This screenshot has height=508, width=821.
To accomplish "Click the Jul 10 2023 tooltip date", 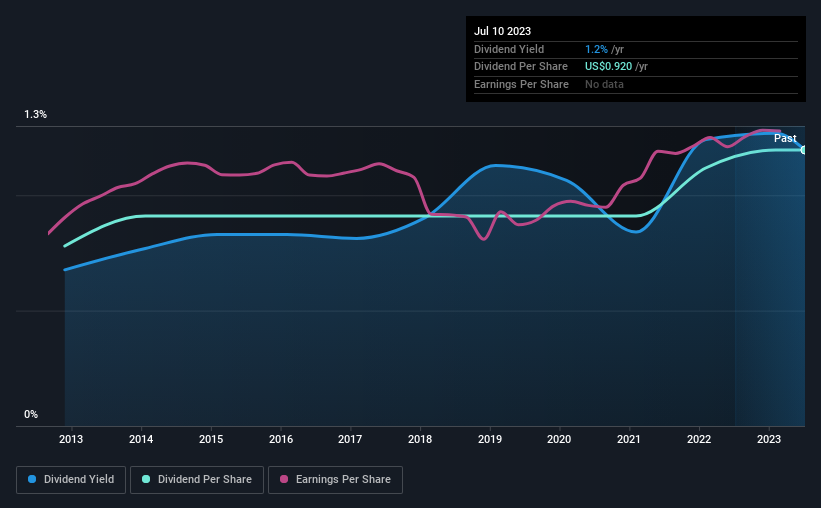I will tap(502, 31).
